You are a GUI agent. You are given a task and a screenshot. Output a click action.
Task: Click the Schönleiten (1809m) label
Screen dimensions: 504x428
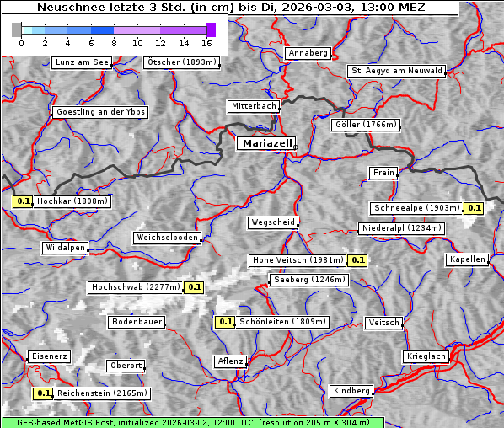282,322
